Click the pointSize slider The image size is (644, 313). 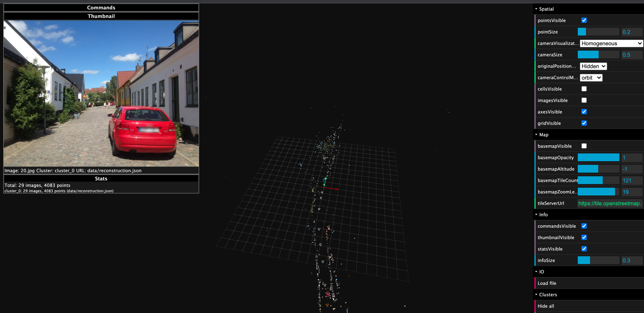coord(599,32)
